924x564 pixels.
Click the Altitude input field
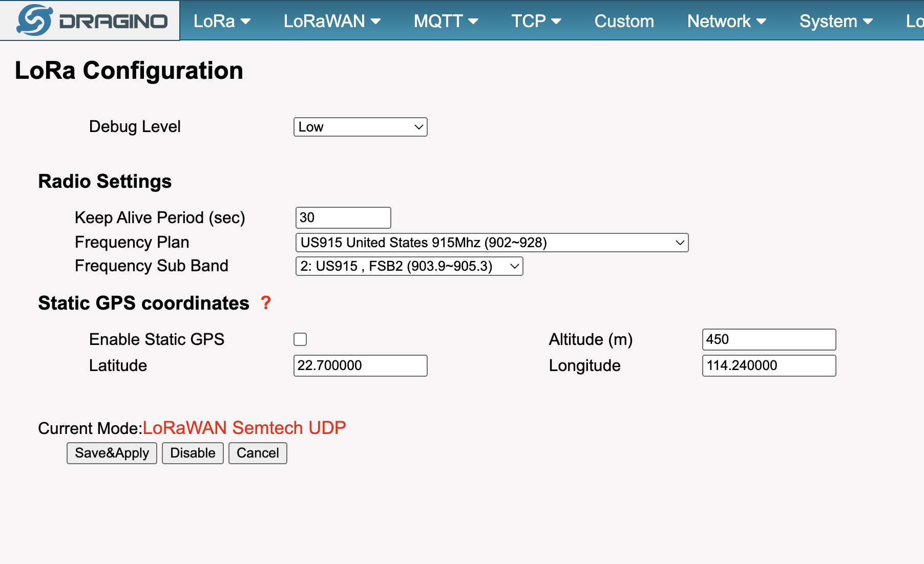[769, 339]
